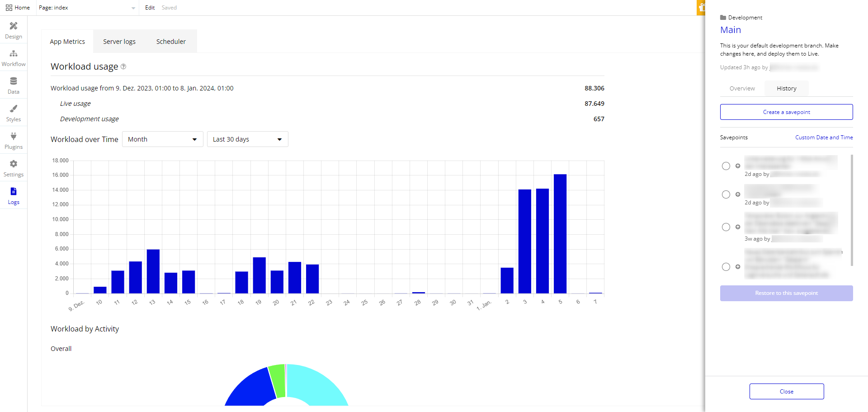Click the Development usage value 657
868x412 pixels.
(599, 119)
